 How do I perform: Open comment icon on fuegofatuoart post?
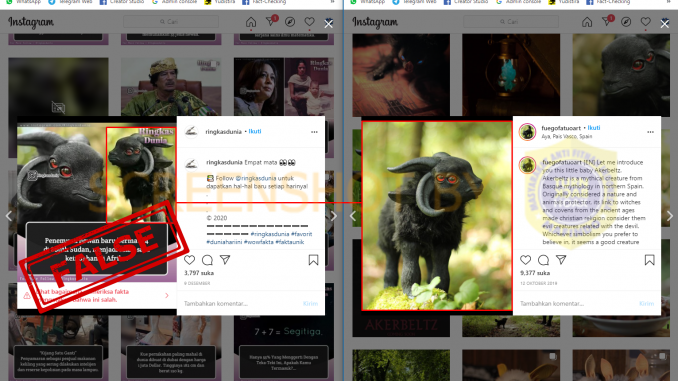tap(544, 260)
